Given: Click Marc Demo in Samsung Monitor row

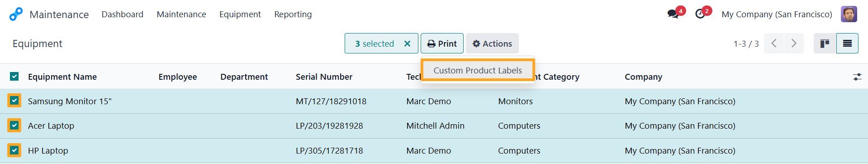Looking at the screenshot, I should point(428,101).
